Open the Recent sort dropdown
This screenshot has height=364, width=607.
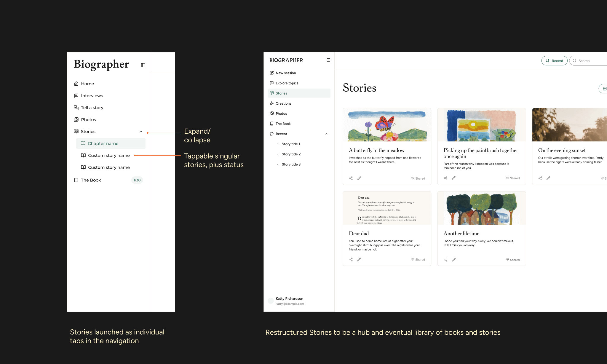point(554,61)
